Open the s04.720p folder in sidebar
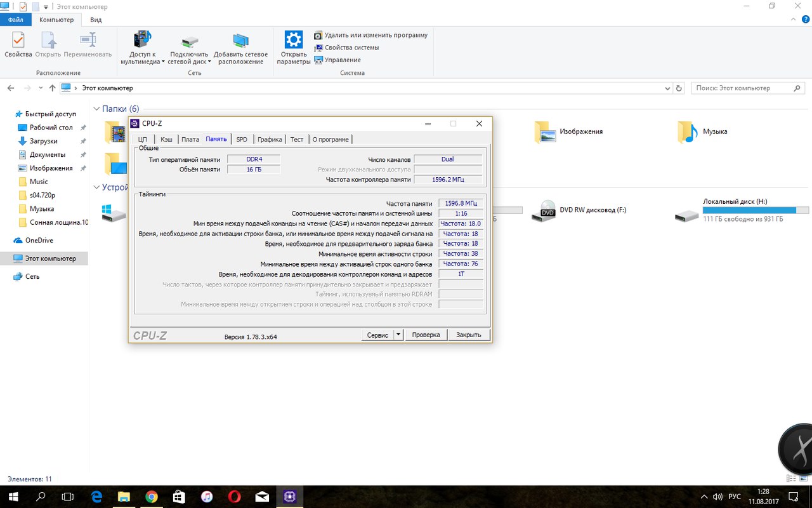Viewport: 812px width, 508px height. pyautogui.click(x=43, y=195)
